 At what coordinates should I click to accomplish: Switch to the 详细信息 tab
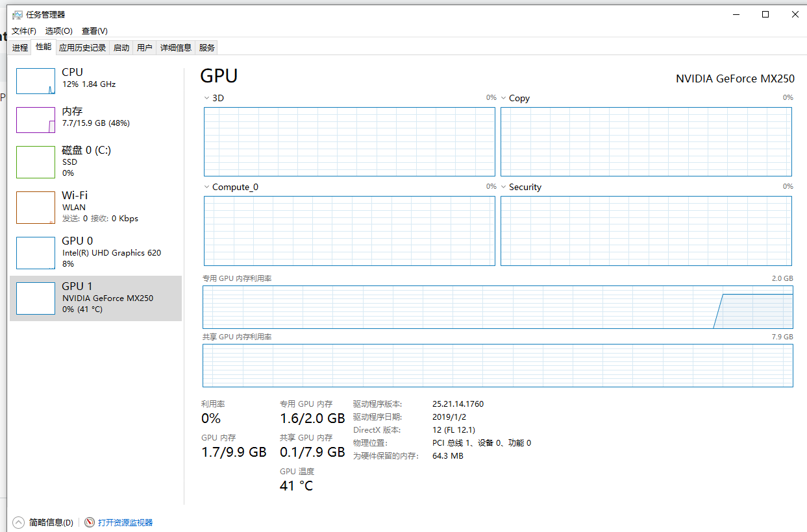[176, 47]
